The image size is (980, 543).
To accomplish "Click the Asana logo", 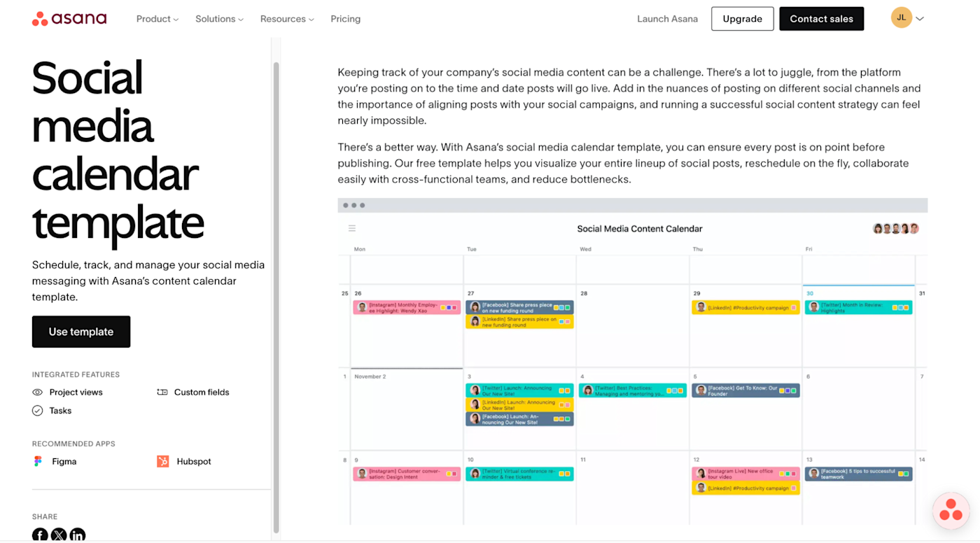I will pyautogui.click(x=69, y=19).
